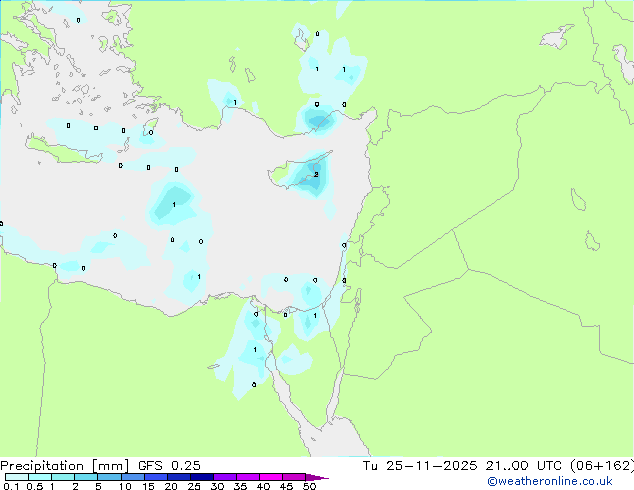Click the '10' legend scale label
Image resolution: width=634 pixels, height=490 pixels.
125,486
